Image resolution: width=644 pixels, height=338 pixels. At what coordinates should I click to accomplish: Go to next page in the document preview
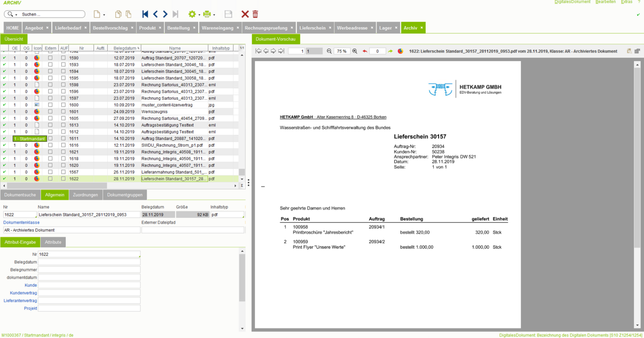click(x=273, y=51)
